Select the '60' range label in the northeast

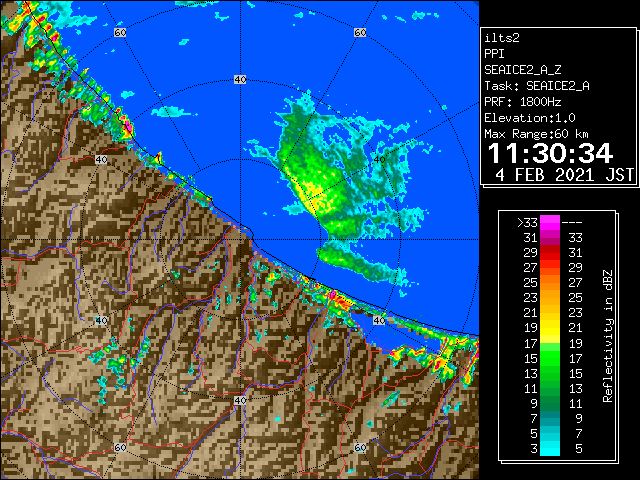tap(360, 32)
